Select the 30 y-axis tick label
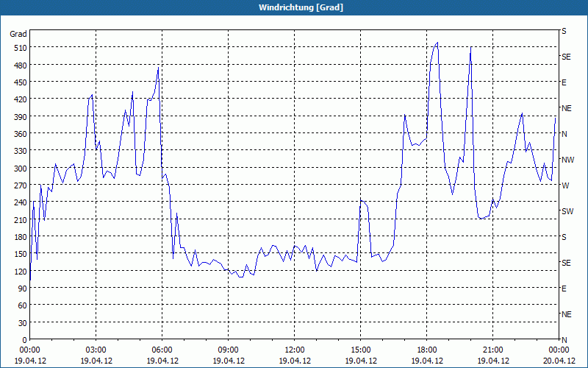 [23, 322]
